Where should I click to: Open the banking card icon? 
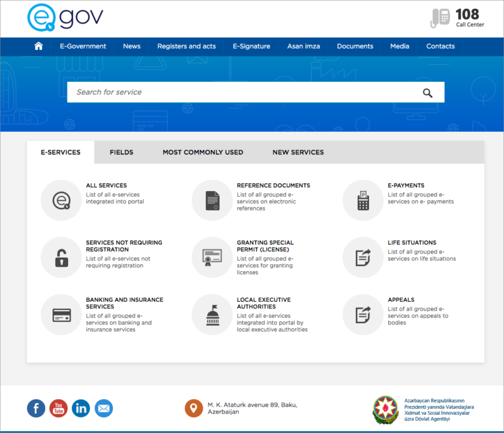(x=60, y=314)
